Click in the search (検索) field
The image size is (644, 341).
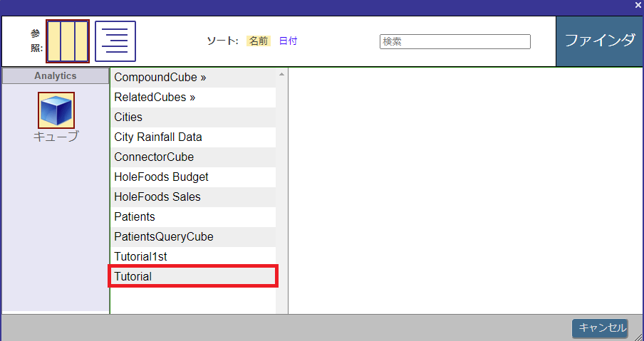click(x=455, y=42)
